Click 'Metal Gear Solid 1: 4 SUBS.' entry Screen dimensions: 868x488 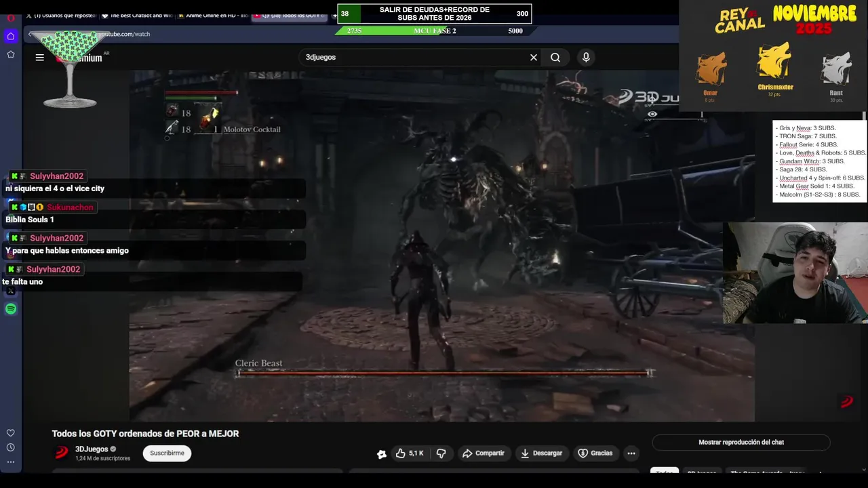click(x=816, y=186)
